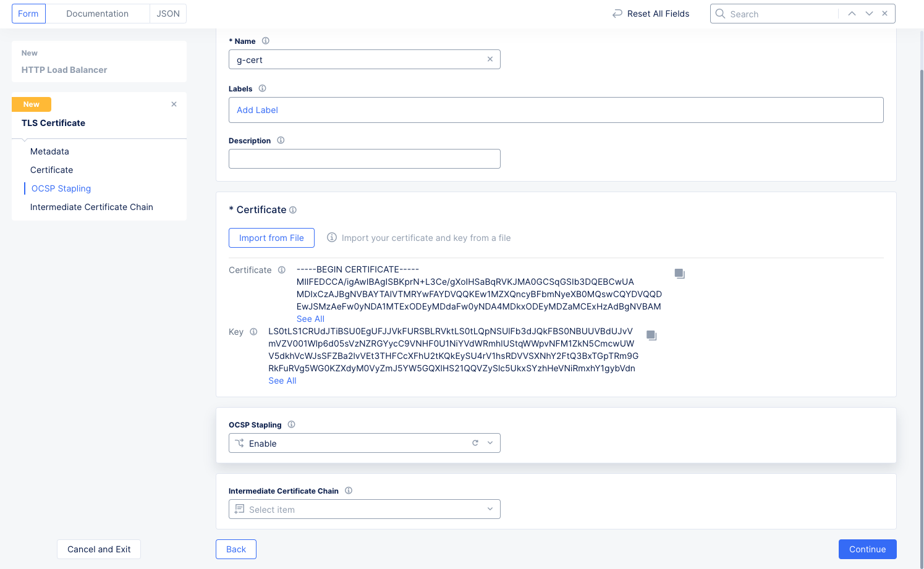This screenshot has height=569, width=924.
Task: Copy the Certificate text using copy icon
Action: [679, 273]
